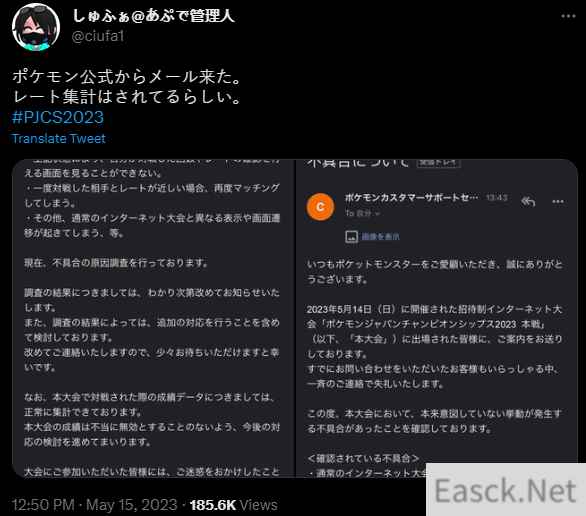Click the 185.6K Views count
586x516 pixels.
coord(234,505)
